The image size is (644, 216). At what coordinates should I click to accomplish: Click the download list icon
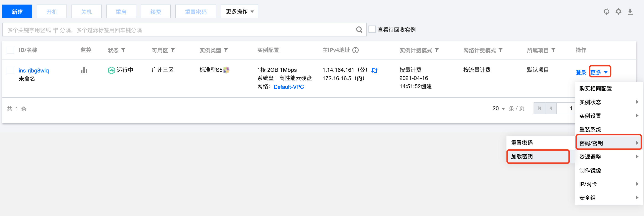coord(630,11)
